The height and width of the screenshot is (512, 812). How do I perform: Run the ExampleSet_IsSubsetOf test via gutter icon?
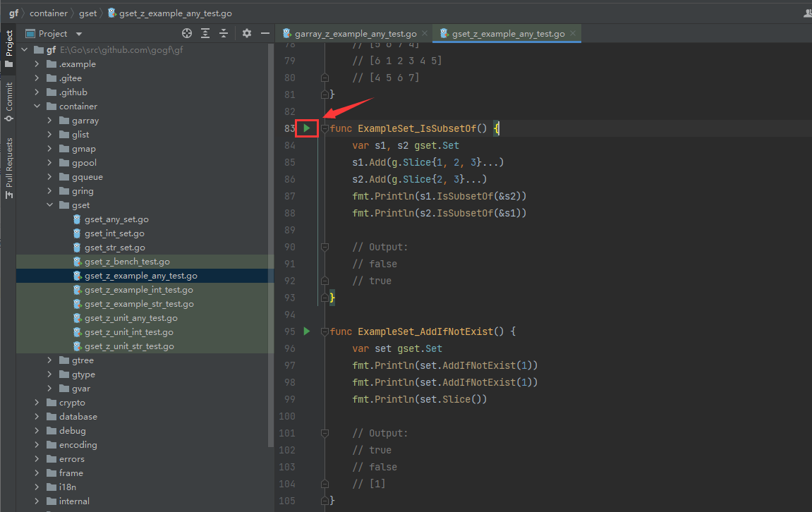point(306,128)
